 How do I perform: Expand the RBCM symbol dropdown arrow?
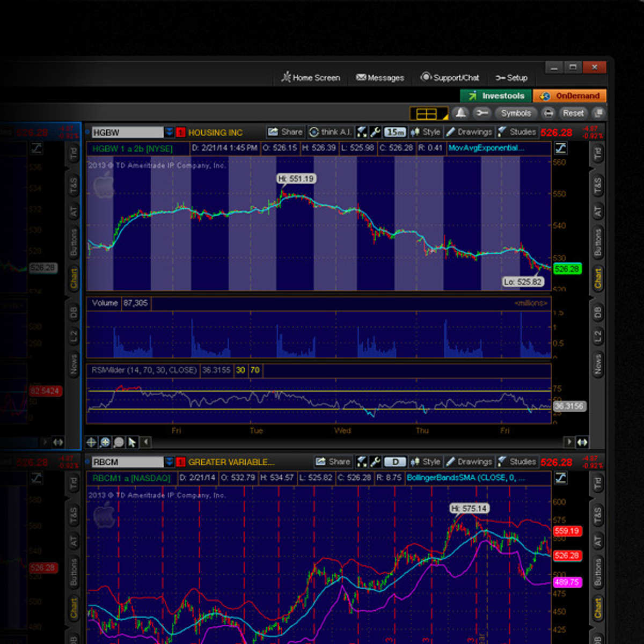[170, 462]
